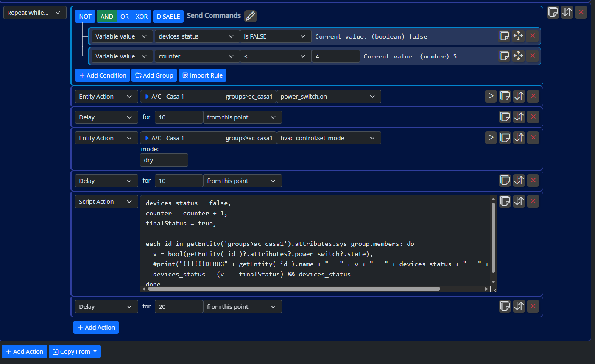Open the power_switch.on action dropdown
The width and height of the screenshot is (595, 364).
point(328,97)
